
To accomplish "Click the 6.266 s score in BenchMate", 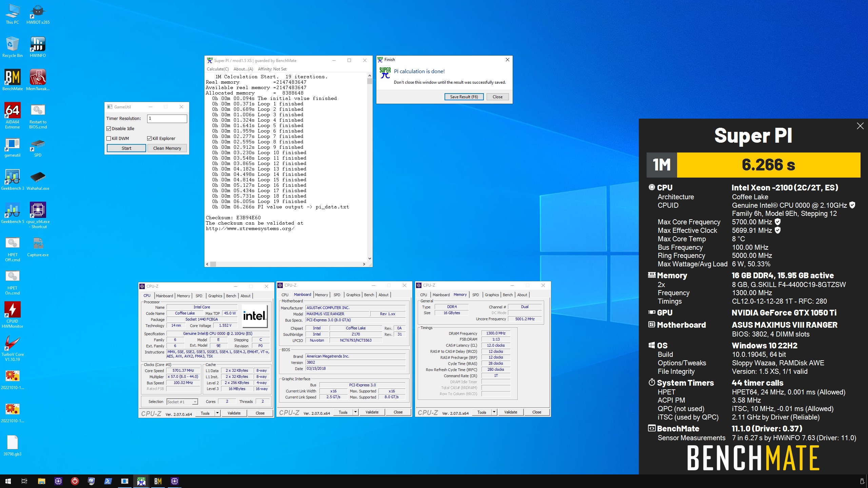I will [x=768, y=165].
